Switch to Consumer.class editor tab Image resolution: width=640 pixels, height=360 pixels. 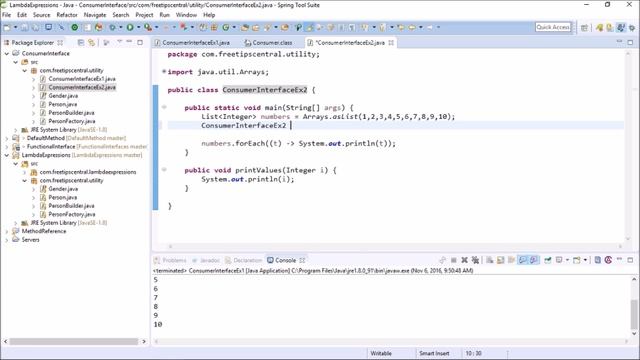click(x=269, y=42)
